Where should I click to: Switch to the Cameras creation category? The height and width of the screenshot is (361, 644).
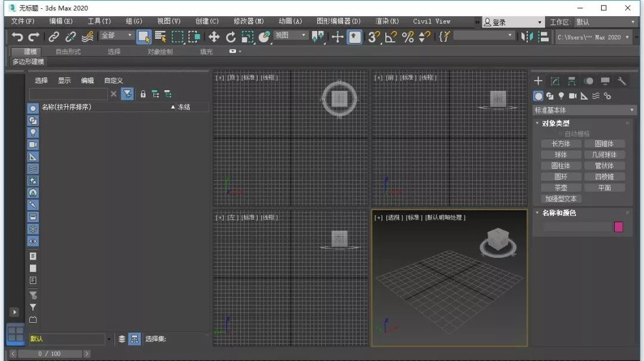pos(573,95)
